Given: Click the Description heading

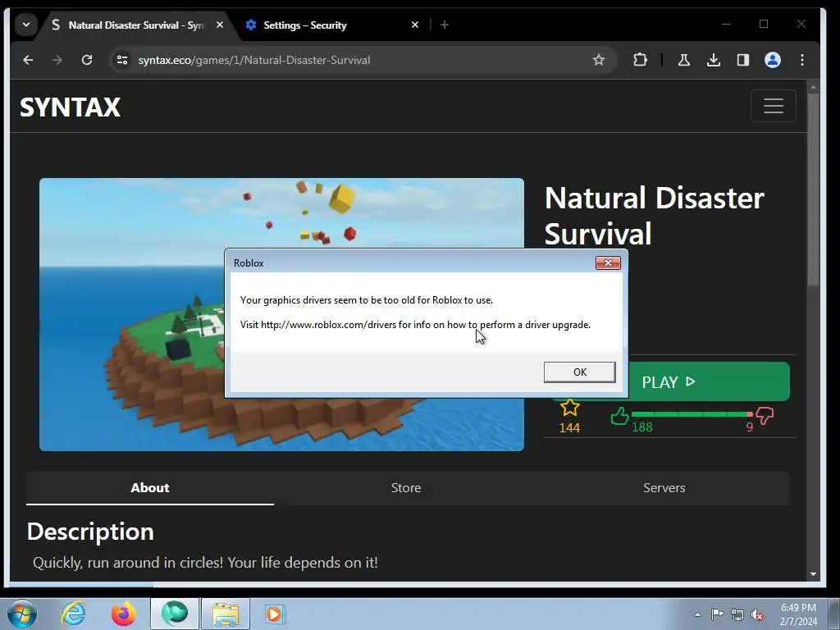Looking at the screenshot, I should [x=90, y=532].
